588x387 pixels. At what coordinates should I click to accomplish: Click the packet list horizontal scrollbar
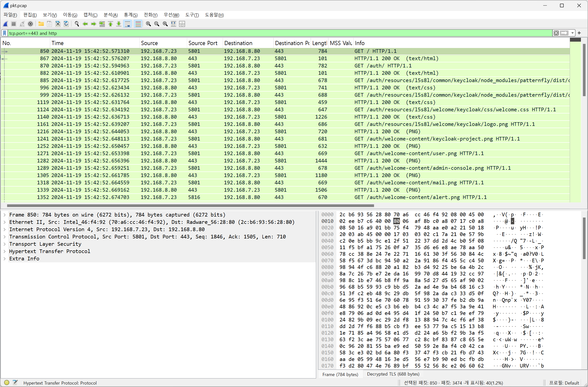[x=190, y=206]
